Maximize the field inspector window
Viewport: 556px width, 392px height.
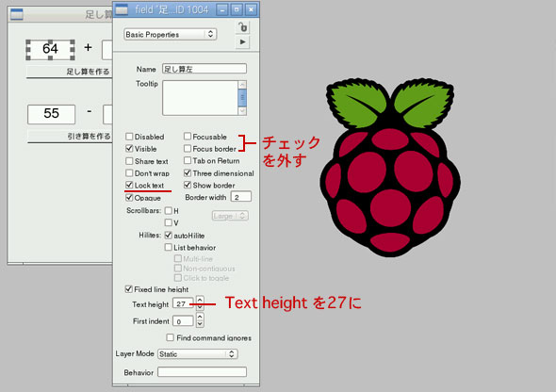click(x=237, y=10)
